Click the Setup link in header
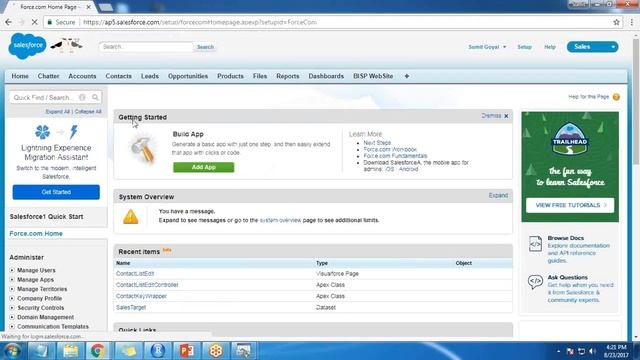The width and height of the screenshot is (640, 360). (524, 47)
